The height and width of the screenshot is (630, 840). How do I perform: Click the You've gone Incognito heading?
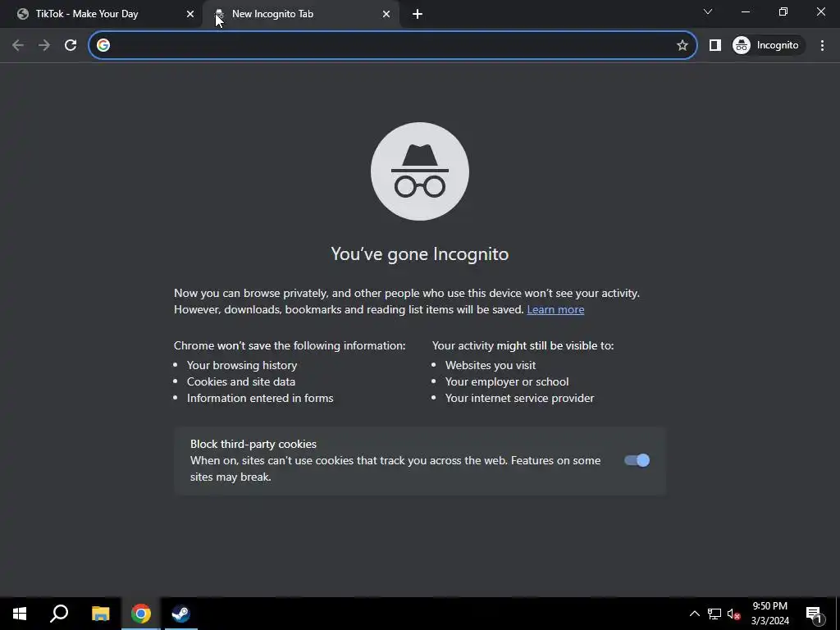[x=419, y=253]
